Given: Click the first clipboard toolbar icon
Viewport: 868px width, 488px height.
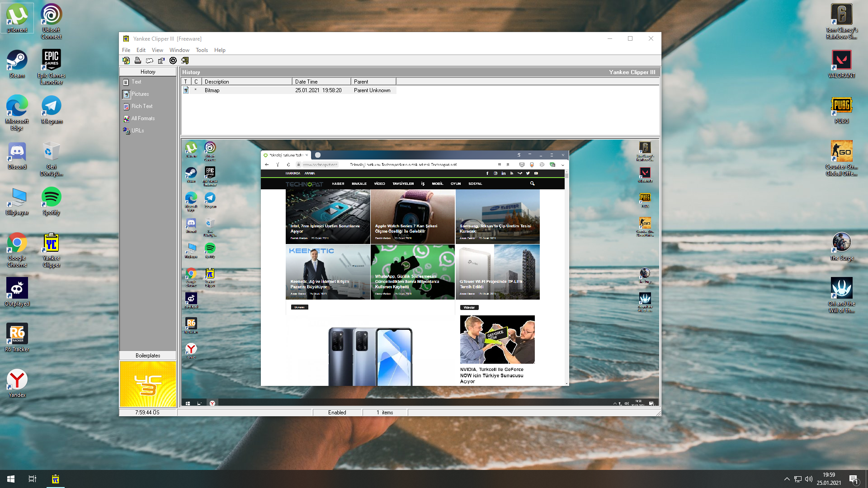Looking at the screenshot, I should [x=126, y=61].
